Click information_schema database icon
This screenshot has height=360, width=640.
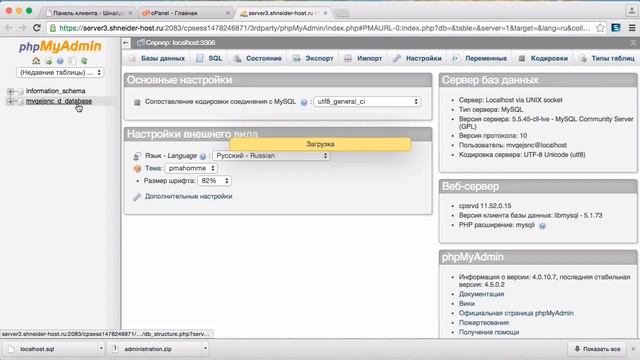coord(20,91)
